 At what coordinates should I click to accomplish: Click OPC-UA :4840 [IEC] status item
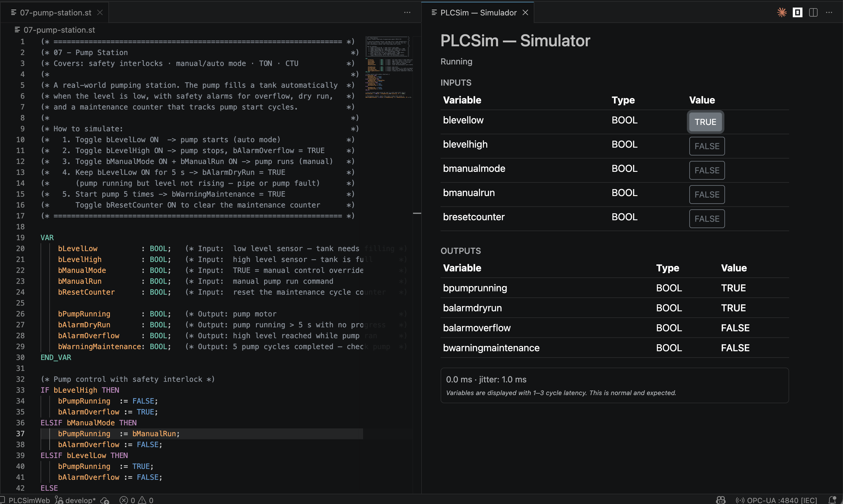point(776,500)
